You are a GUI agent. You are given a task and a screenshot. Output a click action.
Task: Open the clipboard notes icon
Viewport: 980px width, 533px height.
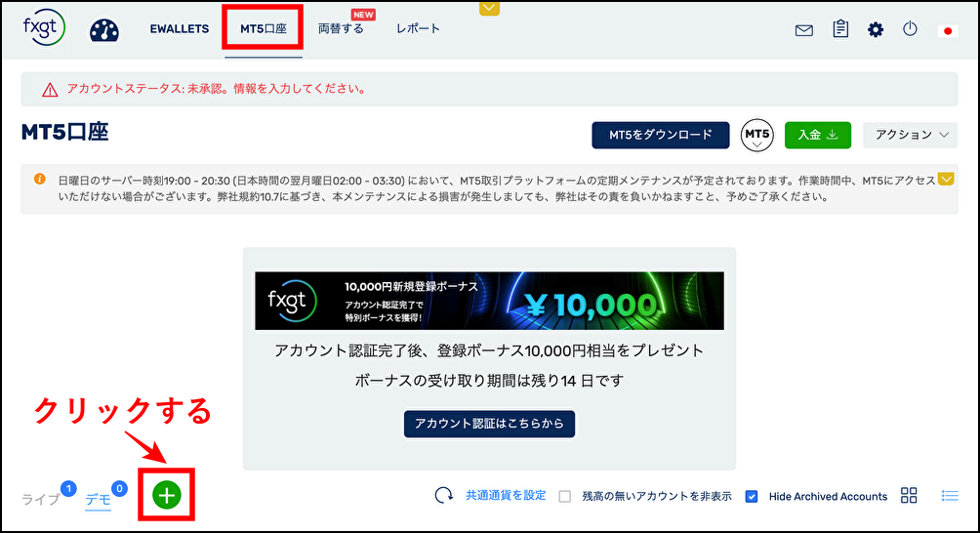point(840,28)
